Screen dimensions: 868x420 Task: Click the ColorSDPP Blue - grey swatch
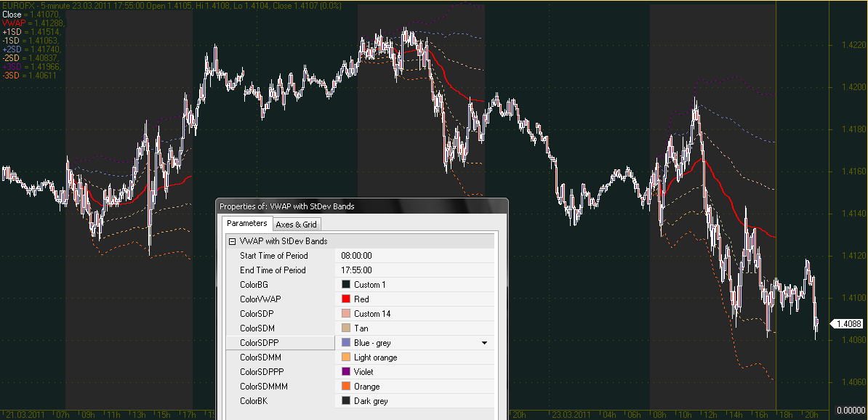coord(346,342)
